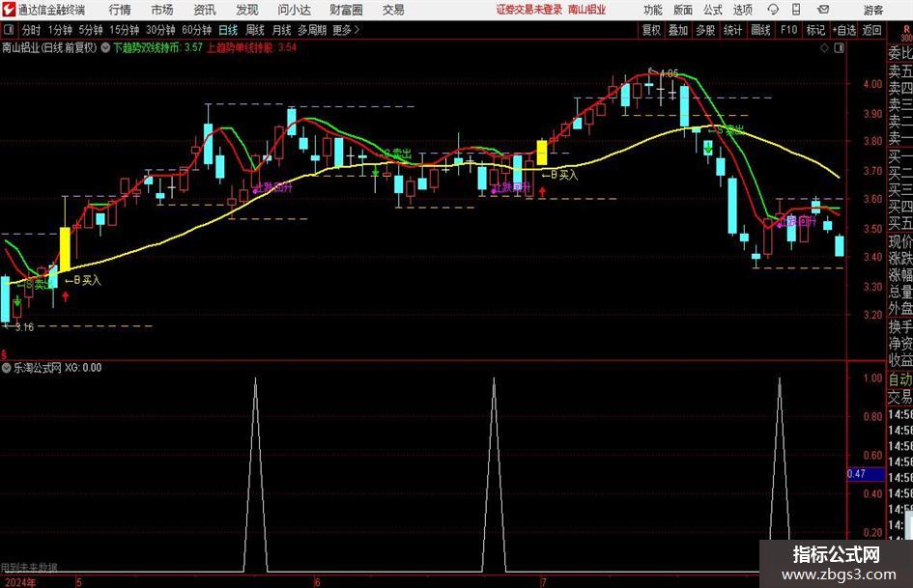Select the 多周期 multi-period tab
Image resolution: width=913 pixels, height=588 pixels.
312,30
